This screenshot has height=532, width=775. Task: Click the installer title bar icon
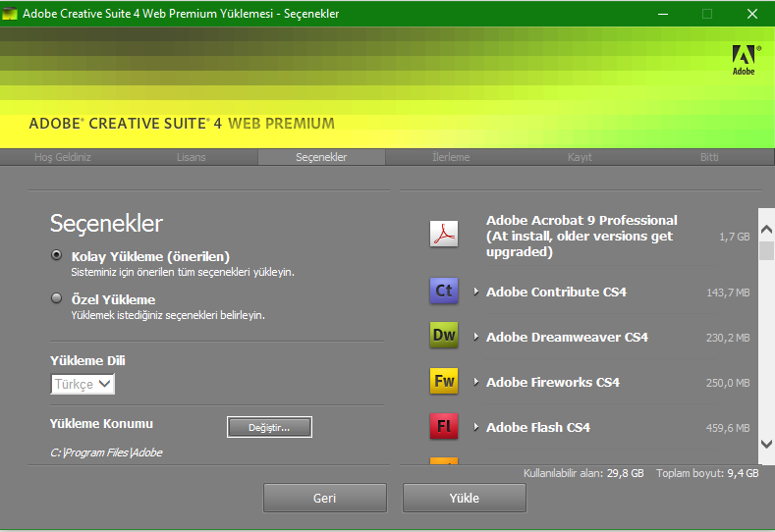10,14
